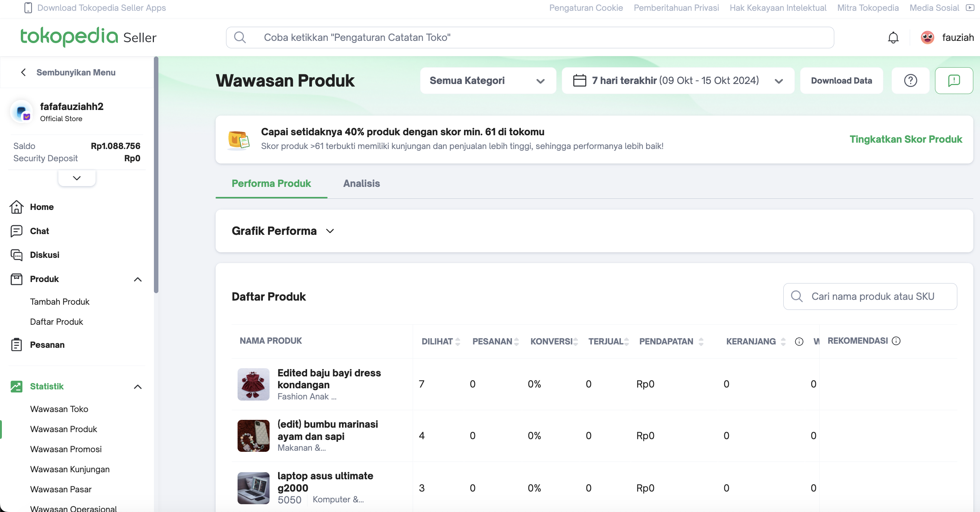980x512 pixels.
Task: Expand the Grafik Performa section
Action: (x=330, y=231)
